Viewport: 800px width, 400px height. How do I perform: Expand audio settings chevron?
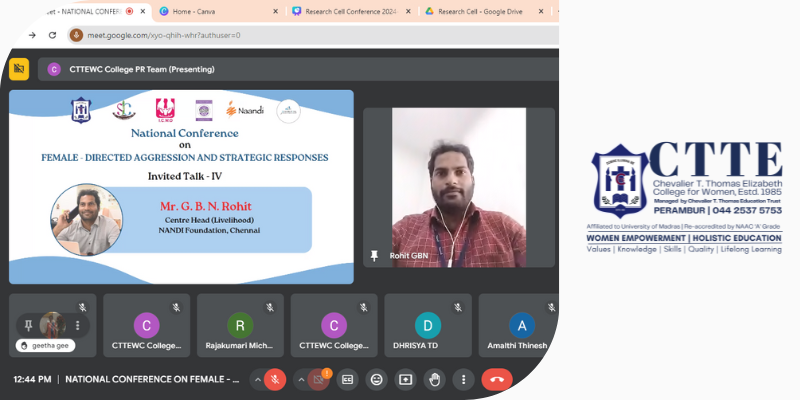point(258,380)
